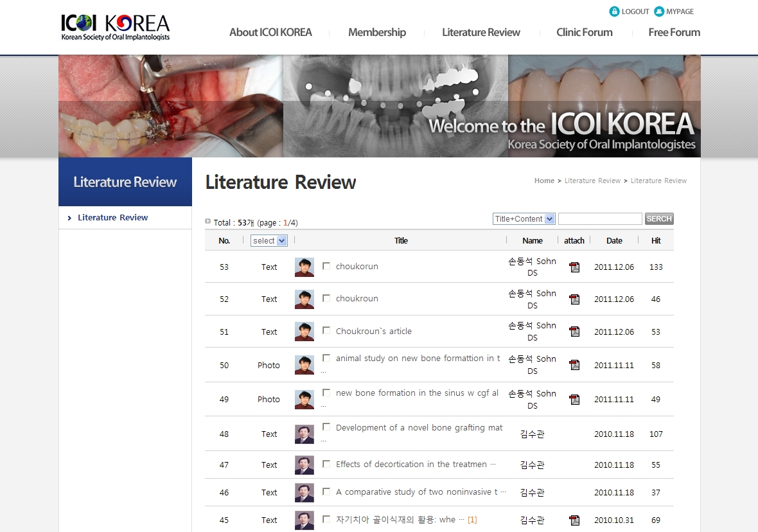Open the Clinic Forum menu
The image size is (758, 532).
tap(585, 32)
